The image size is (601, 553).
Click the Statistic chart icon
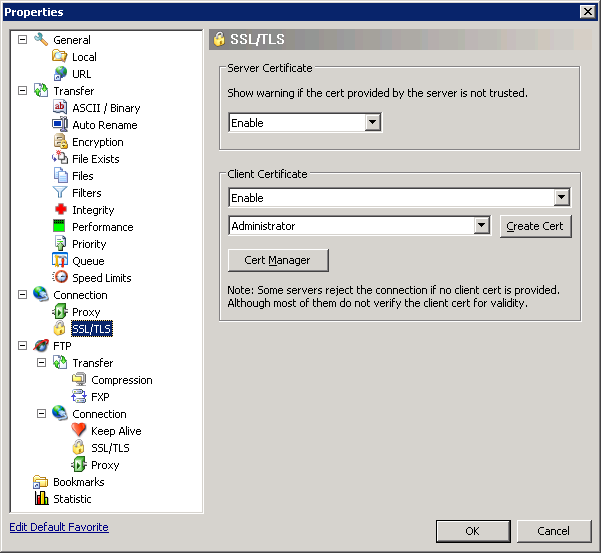[41, 499]
